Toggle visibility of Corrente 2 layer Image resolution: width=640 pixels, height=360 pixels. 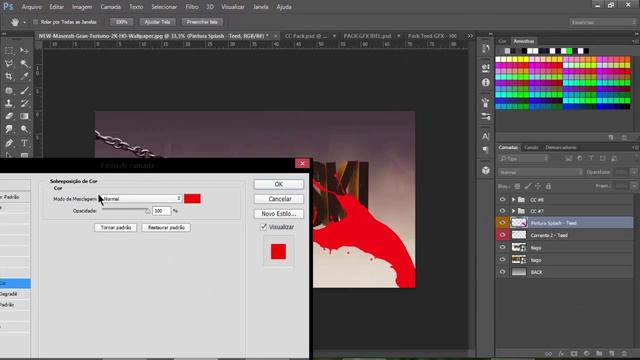point(502,235)
